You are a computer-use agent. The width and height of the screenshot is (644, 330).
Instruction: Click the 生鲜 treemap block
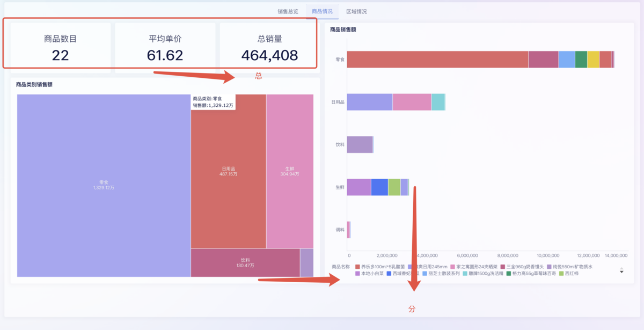290,171
